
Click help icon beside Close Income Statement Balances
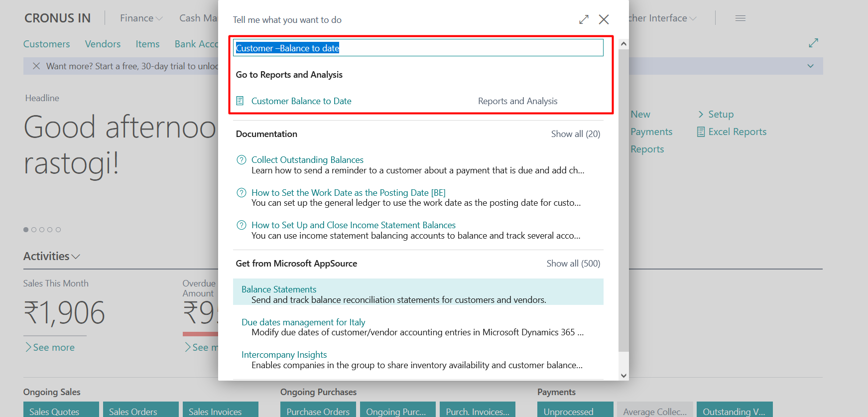242,225
